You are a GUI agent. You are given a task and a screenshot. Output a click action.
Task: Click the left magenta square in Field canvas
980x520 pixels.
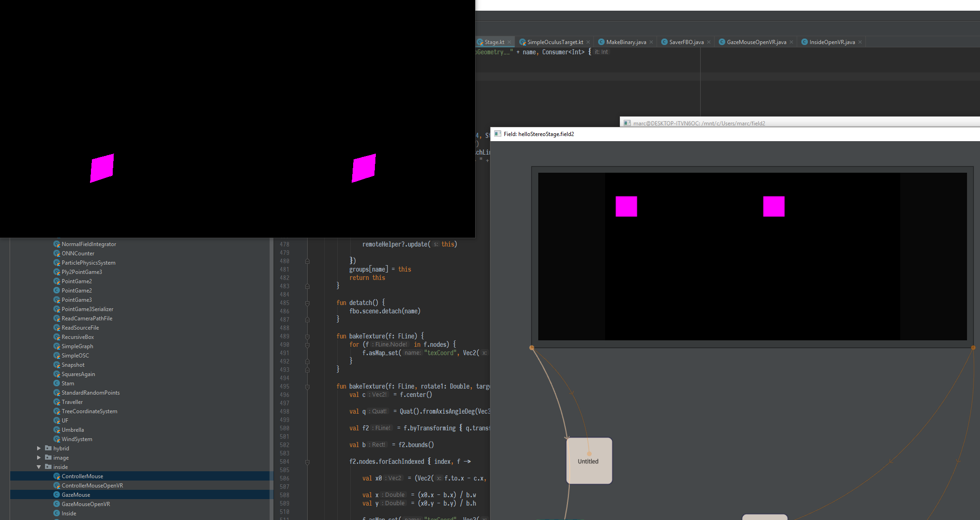[x=626, y=206]
